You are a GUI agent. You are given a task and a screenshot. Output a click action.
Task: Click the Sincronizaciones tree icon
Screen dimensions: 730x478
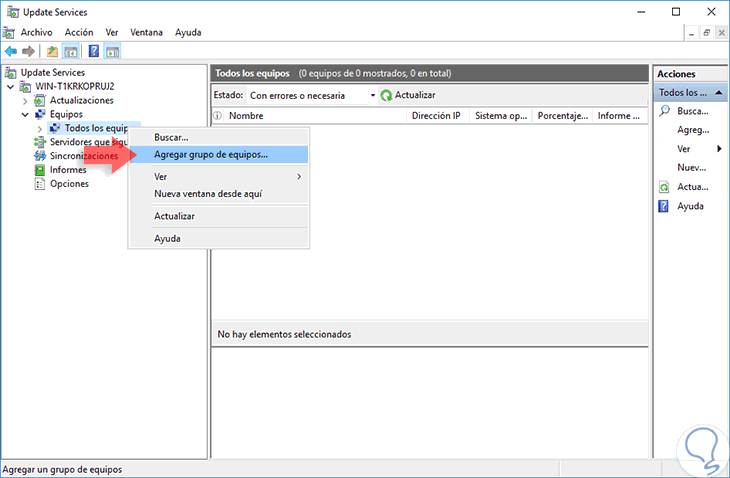tap(40, 156)
